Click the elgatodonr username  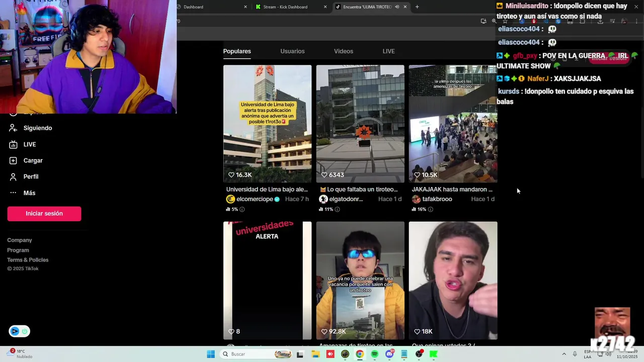pyautogui.click(x=346, y=199)
